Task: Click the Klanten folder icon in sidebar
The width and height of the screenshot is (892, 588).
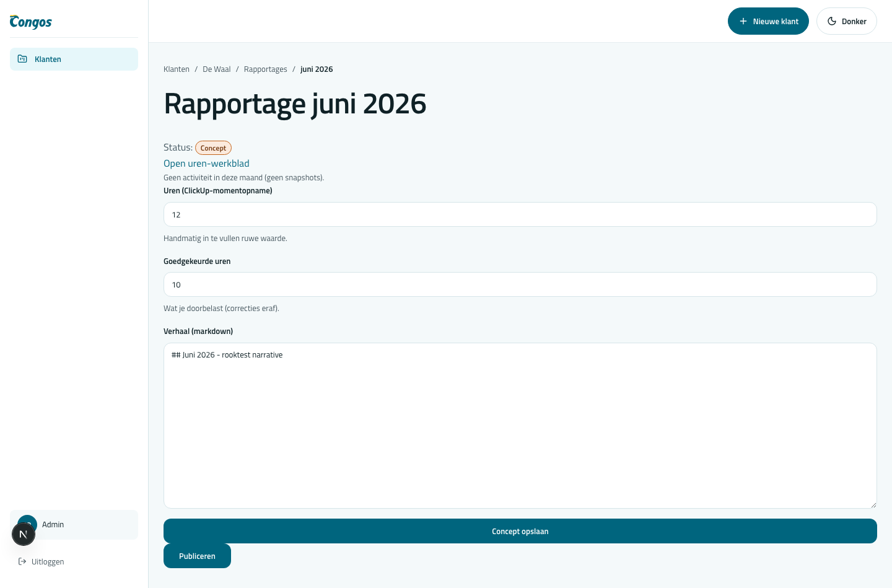Action: pos(22,59)
